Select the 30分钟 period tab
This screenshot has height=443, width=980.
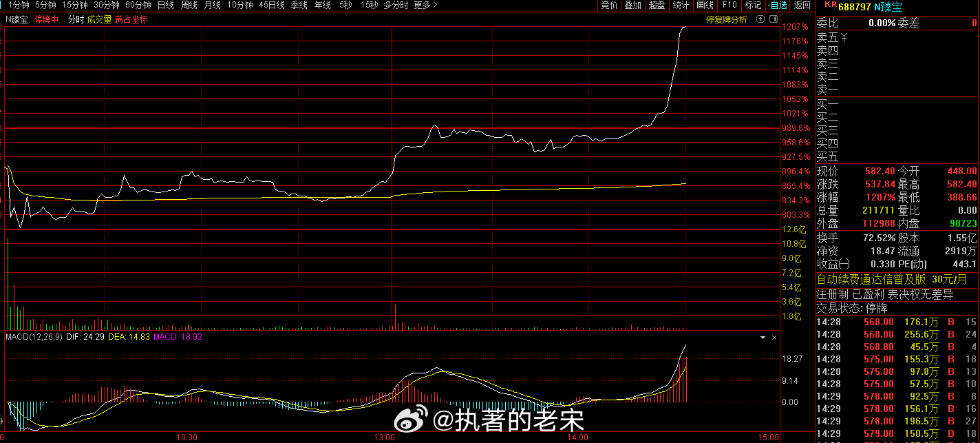[107, 5]
